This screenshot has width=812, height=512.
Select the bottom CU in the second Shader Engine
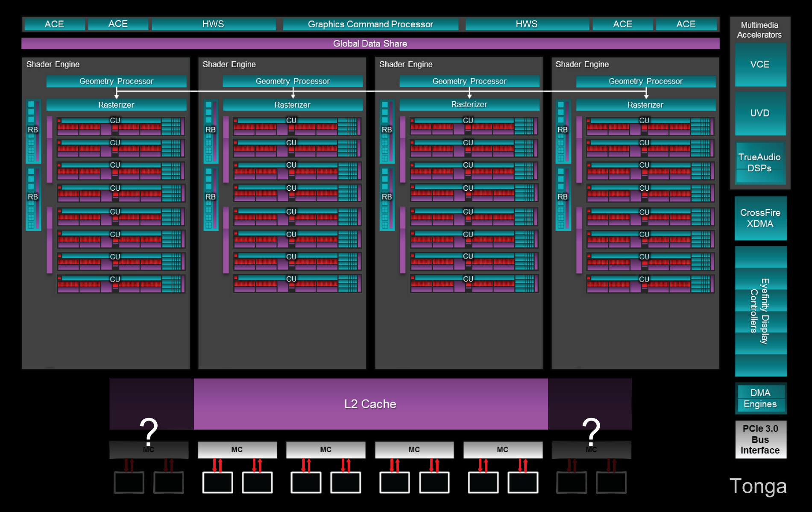tap(297, 284)
